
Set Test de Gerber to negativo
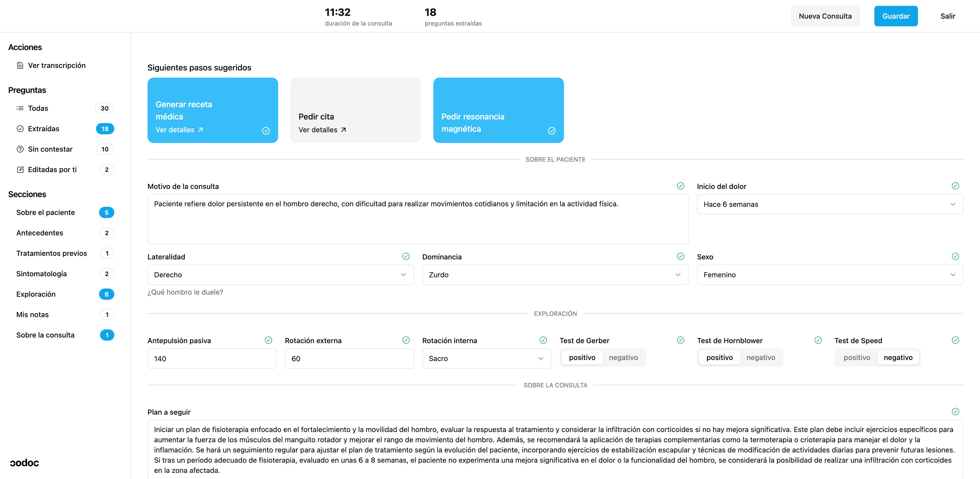623,357
